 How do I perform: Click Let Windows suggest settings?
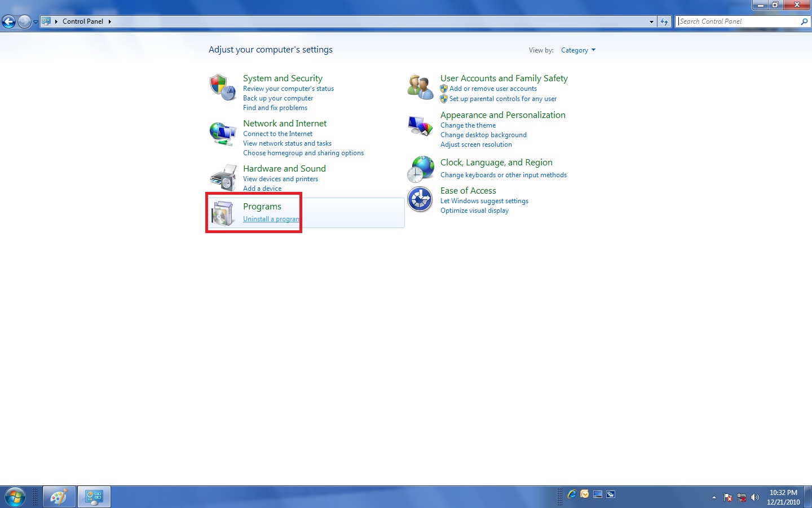(484, 201)
